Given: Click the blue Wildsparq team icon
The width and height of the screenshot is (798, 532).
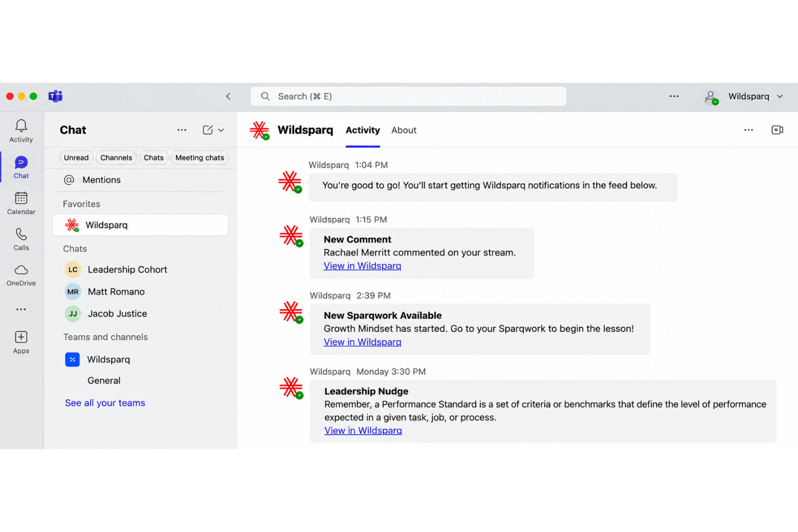Looking at the screenshot, I should pos(72,360).
